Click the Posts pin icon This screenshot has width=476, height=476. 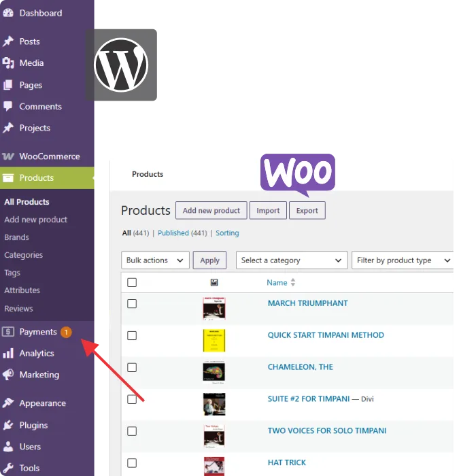tap(8, 41)
